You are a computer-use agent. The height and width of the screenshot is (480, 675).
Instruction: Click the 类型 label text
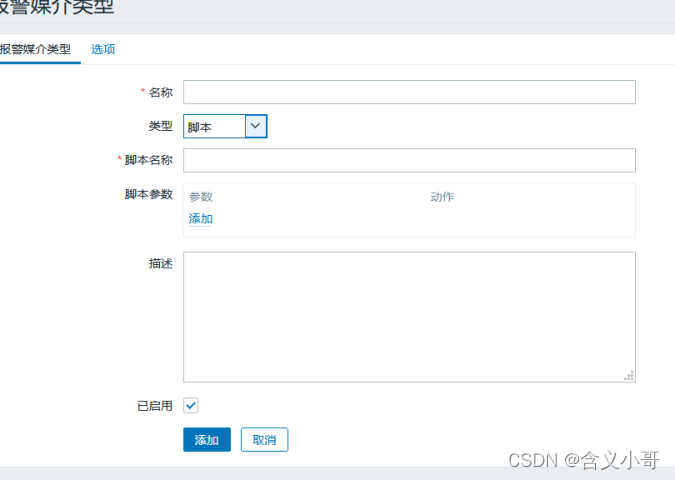coord(161,126)
